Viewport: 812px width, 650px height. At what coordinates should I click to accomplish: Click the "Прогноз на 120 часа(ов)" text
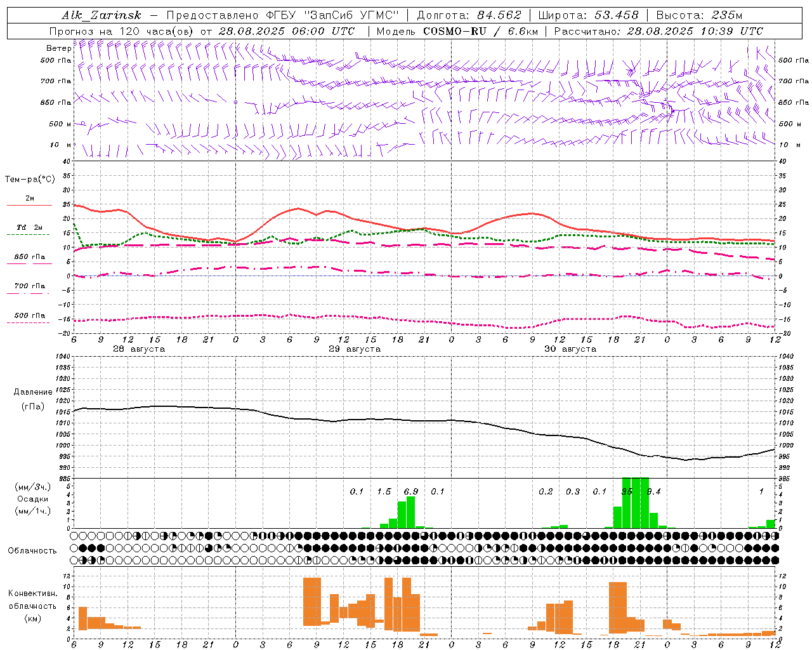click(x=121, y=31)
